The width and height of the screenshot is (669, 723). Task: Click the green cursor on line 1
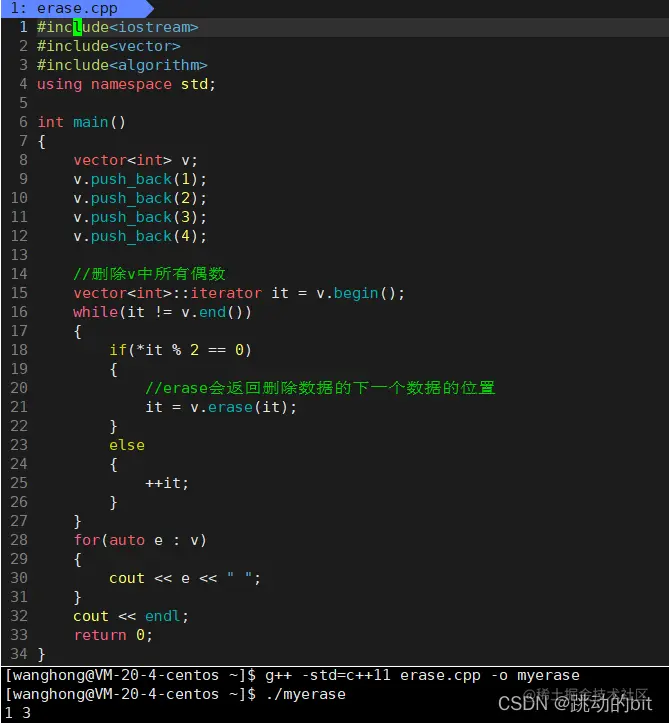pos(77,27)
